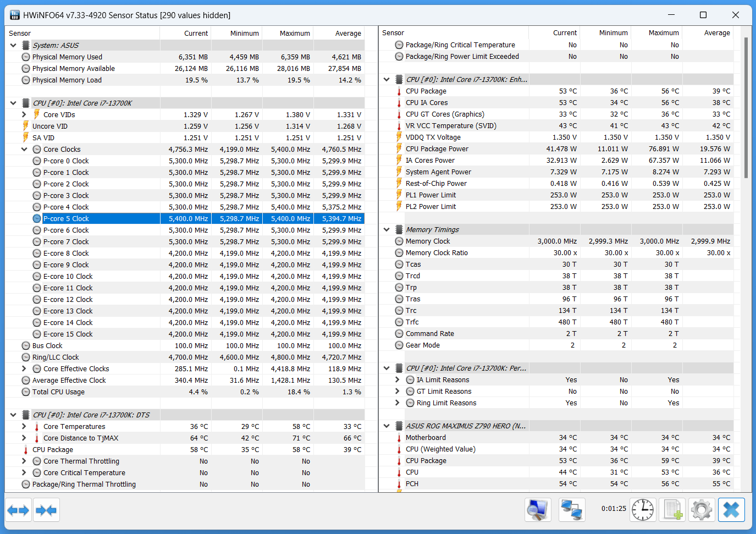Expand the IA Limit Reasons row
Image resolution: width=756 pixels, height=534 pixels.
pos(398,379)
